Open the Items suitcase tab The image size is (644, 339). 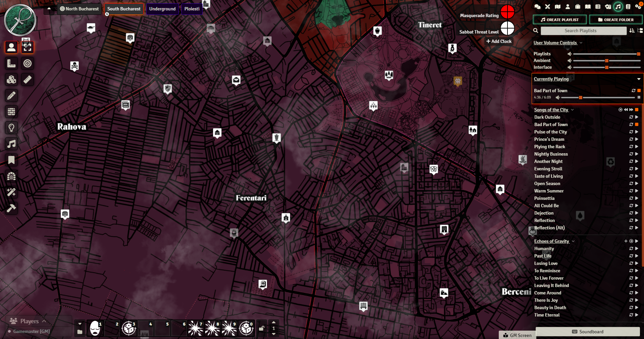[578, 7]
